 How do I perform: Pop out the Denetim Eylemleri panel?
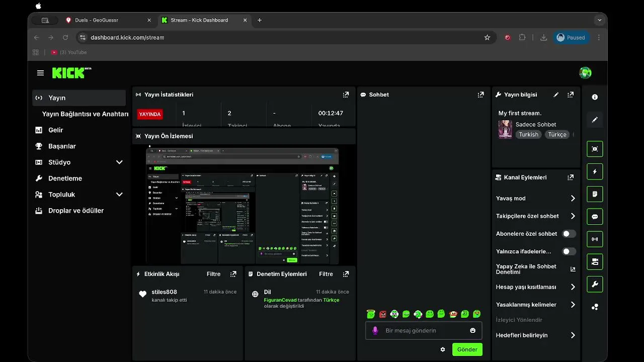click(346, 274)
